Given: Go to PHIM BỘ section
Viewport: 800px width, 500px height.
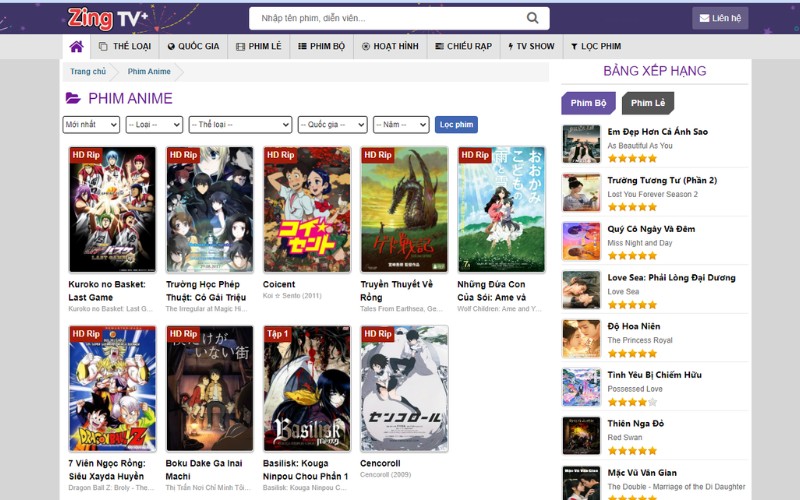Looking at the screenshot, I should (321, 46).
